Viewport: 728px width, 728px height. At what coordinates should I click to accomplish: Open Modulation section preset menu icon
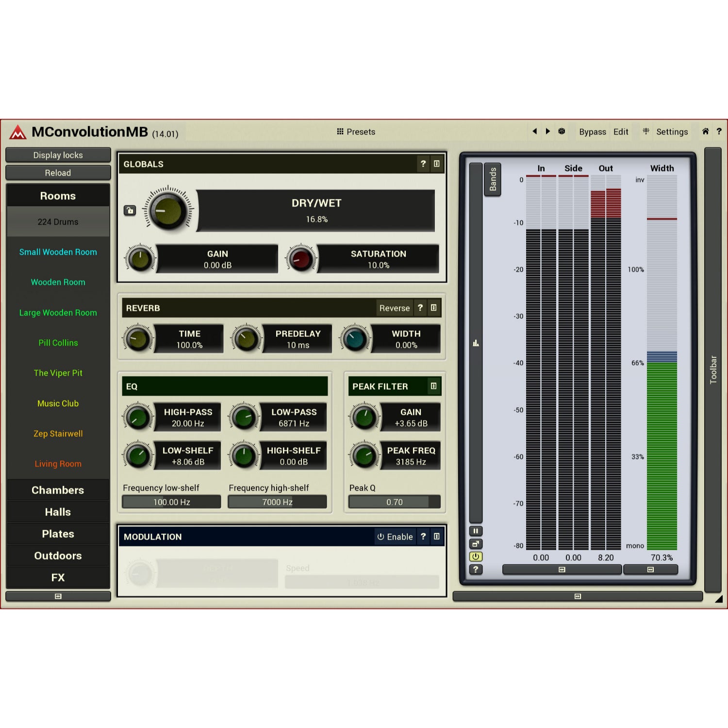(437, 536)
